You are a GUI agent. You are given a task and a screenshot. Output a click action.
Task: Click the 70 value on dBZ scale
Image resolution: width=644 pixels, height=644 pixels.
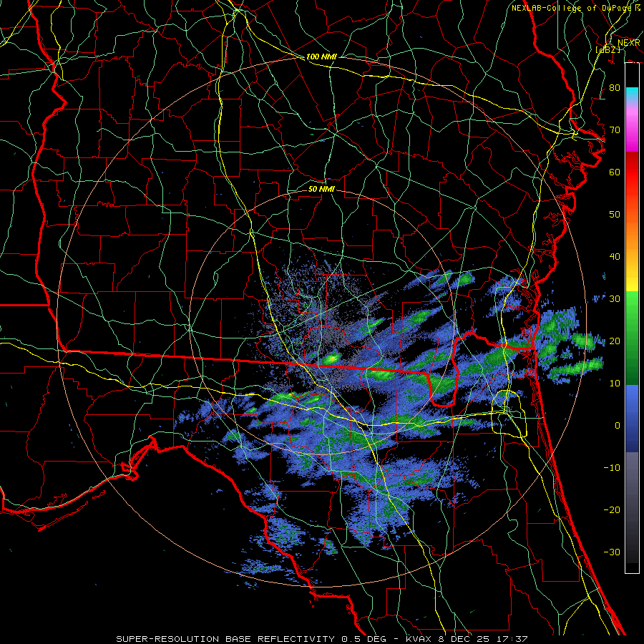click(x=615, y=130)
